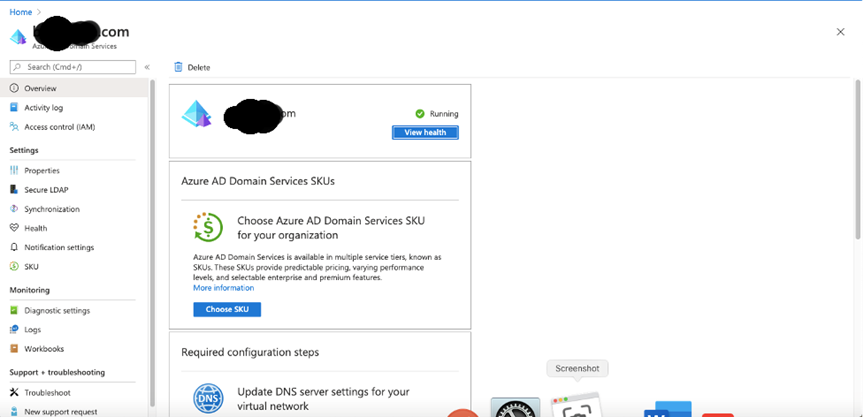Viewport: 864px width, 417px height.
Task: Open System Preferences from the Dock
Action: point(516,407)
